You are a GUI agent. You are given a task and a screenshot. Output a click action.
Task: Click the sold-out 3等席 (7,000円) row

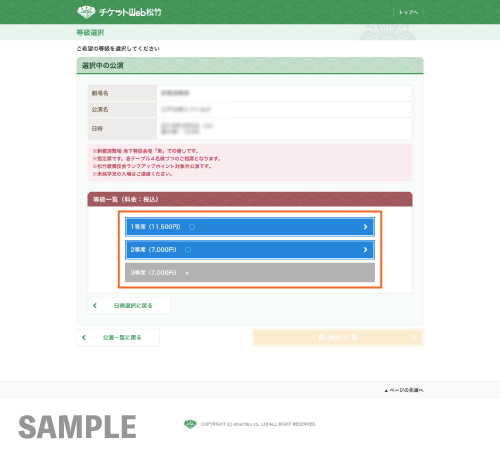pyautogui.click(x=250, y=273)
